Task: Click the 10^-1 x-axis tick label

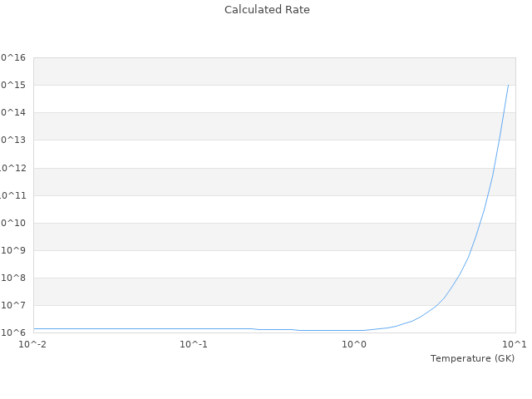Action: tap(194, 344)
